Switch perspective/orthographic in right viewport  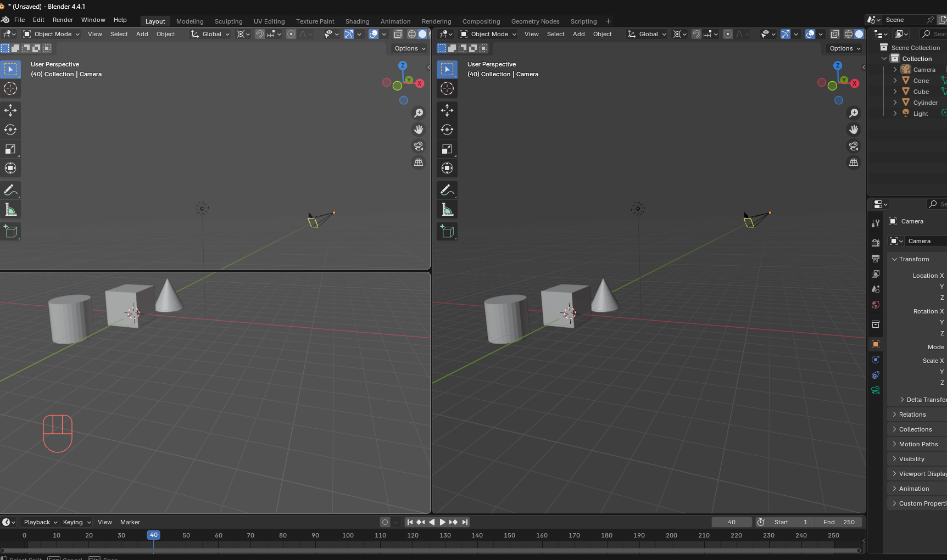tap(854, 163)
